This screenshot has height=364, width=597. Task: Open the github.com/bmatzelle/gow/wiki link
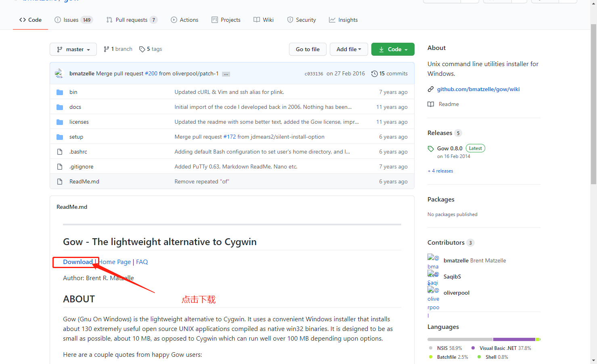click(x=478, y=89)
